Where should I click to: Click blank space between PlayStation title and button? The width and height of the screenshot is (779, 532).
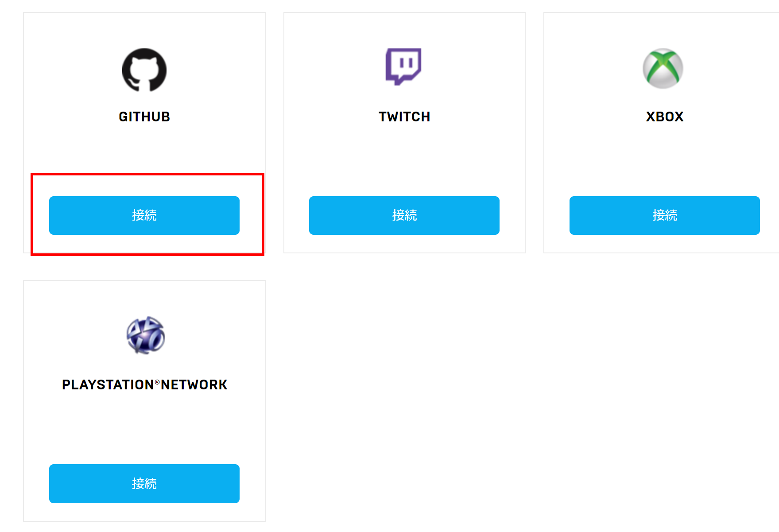[144, 427]
